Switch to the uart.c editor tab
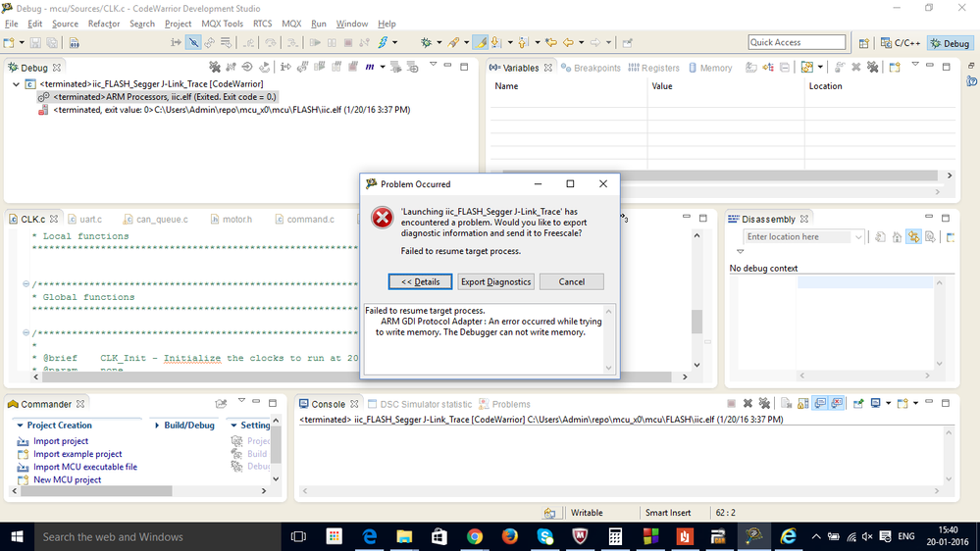This screenshot has width=980, height=551. click(x=85, y=220)
